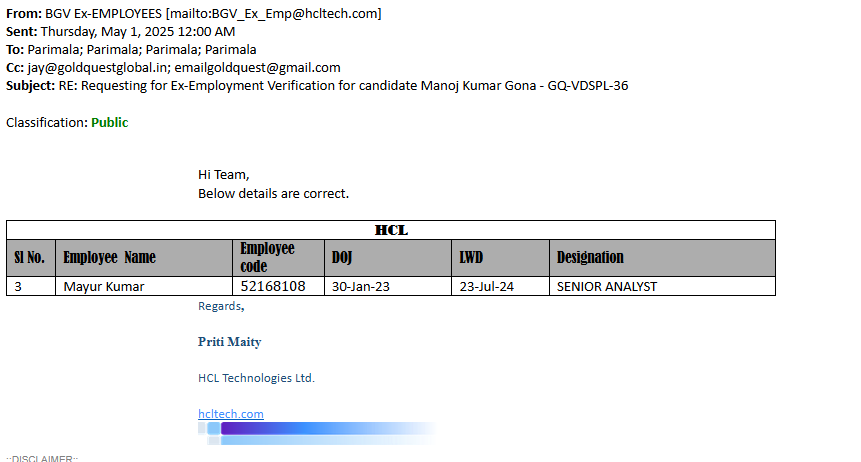
Task: Open the hcltech.com hyperlink
Action: (x=230, y=414)
